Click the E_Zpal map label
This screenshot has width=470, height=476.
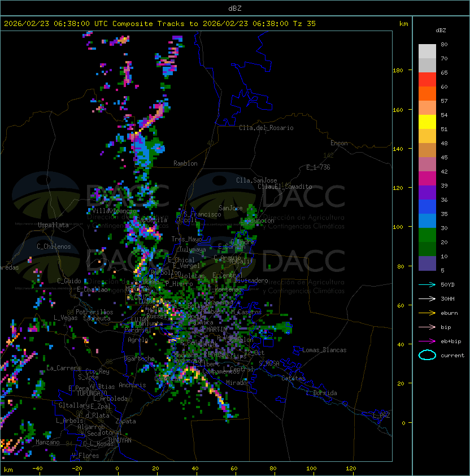tap(101, 406)
